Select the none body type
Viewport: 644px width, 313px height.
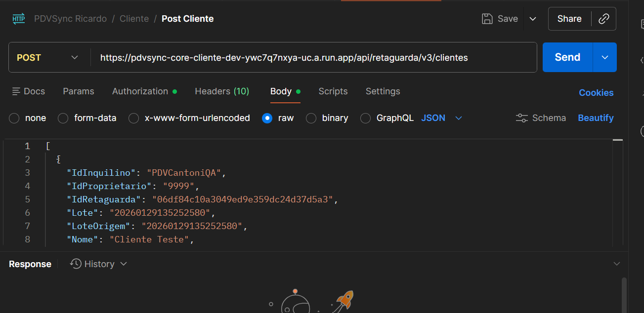(14, 118)
